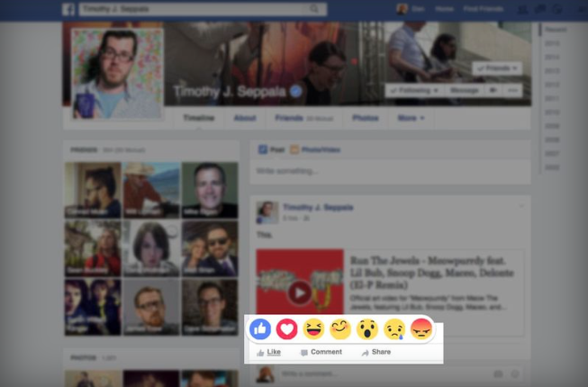Viewport: 588px width, 387px height.
Task: Pick the Haha laughing reaction
Action: (x=313, y=328)
